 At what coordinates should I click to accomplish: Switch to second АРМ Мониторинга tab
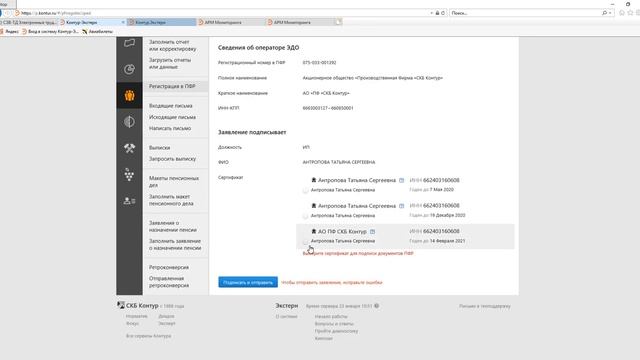coord(300,22)
